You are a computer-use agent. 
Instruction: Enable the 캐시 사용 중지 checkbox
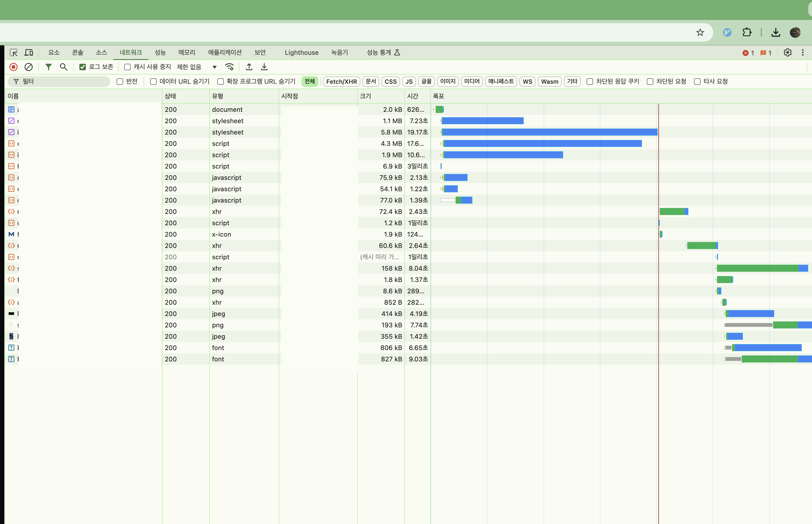[127, 67]
